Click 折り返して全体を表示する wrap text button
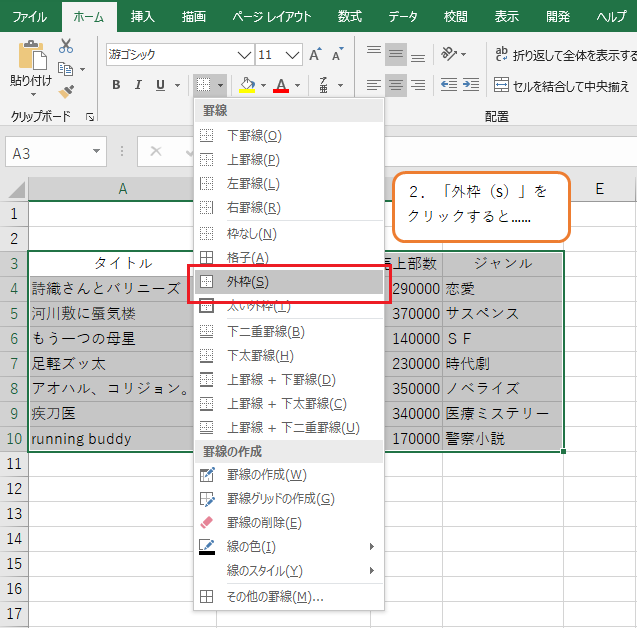637x628 pixels. 566,54
